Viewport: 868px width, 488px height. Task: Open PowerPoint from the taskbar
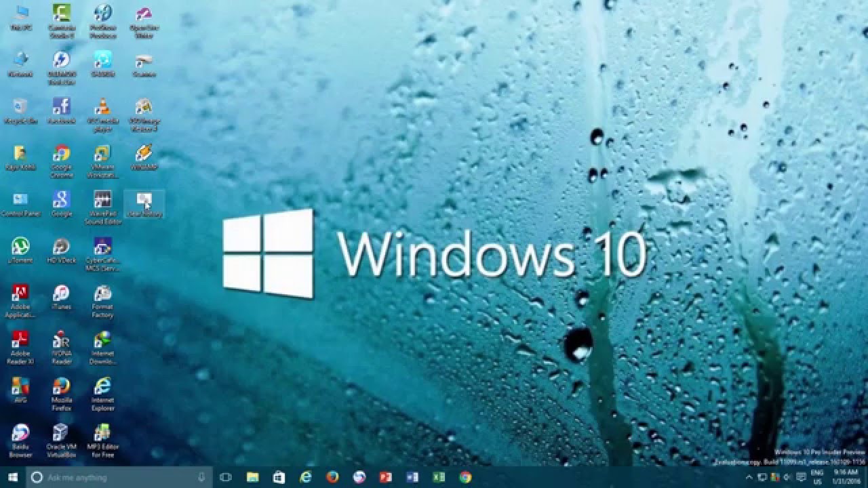[x=386, y=477]
